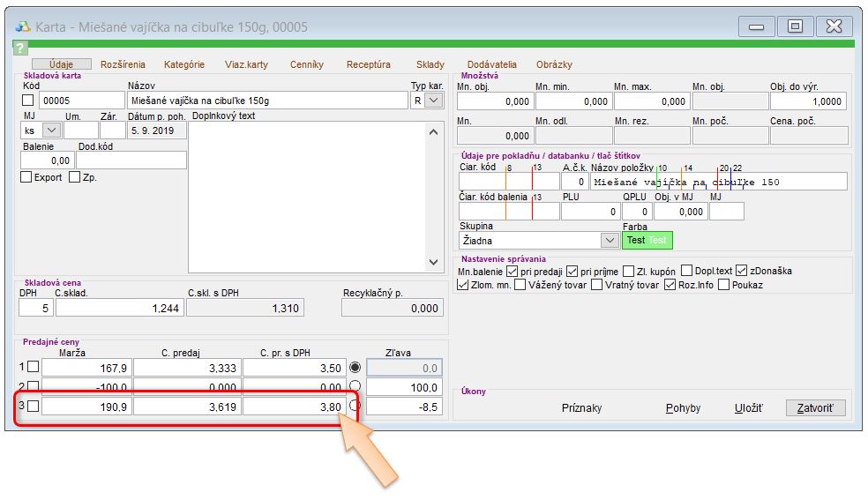Uncheck the Roz.Info checkbox
Screen dimensions: 868x500
click(670, 285)
